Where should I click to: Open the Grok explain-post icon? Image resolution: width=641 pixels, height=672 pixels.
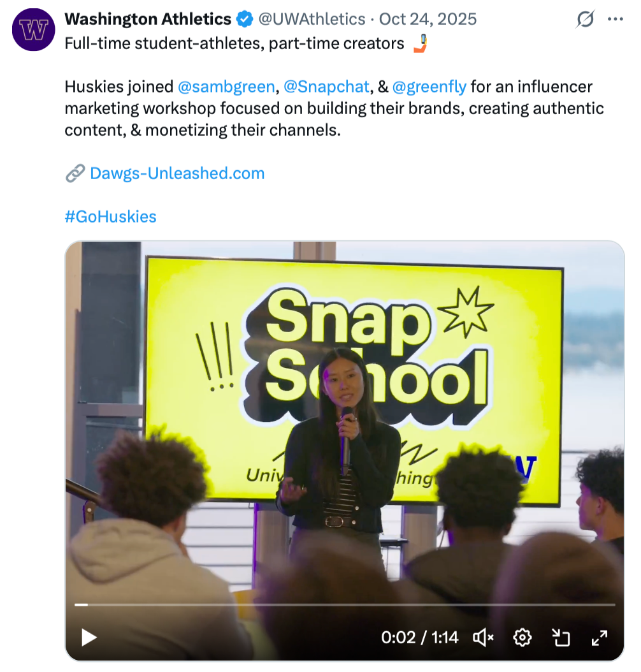click(x=585, y=20)
